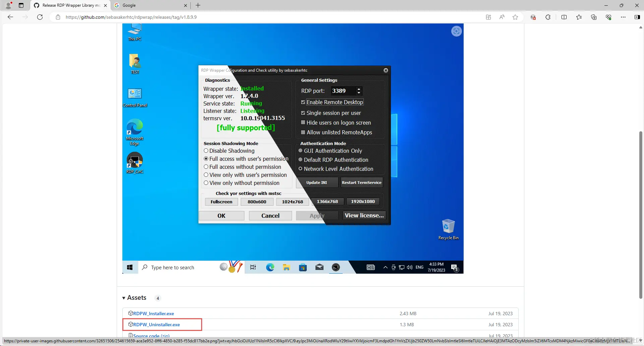Click the 1920x1080 resolution button in the image

point(363,201)
